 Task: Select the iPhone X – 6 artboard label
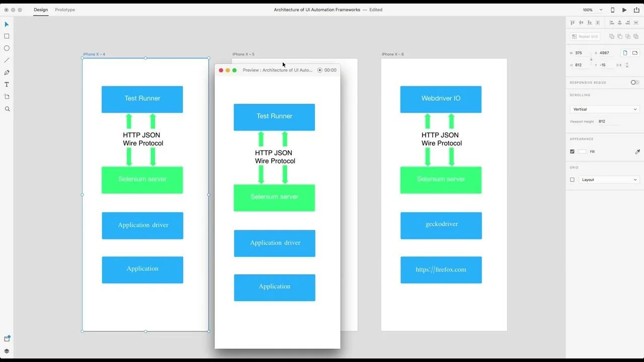pyautogui.click(x=393, y=54)
